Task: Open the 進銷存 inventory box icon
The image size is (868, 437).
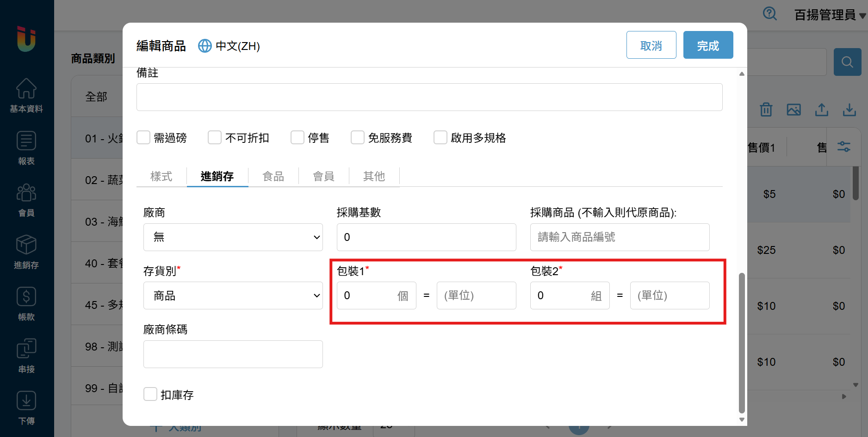Action: coord(26,245)
